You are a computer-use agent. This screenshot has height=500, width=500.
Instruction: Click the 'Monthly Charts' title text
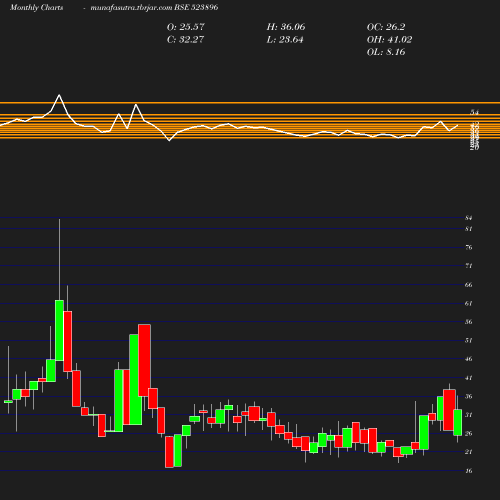point(36,8)
